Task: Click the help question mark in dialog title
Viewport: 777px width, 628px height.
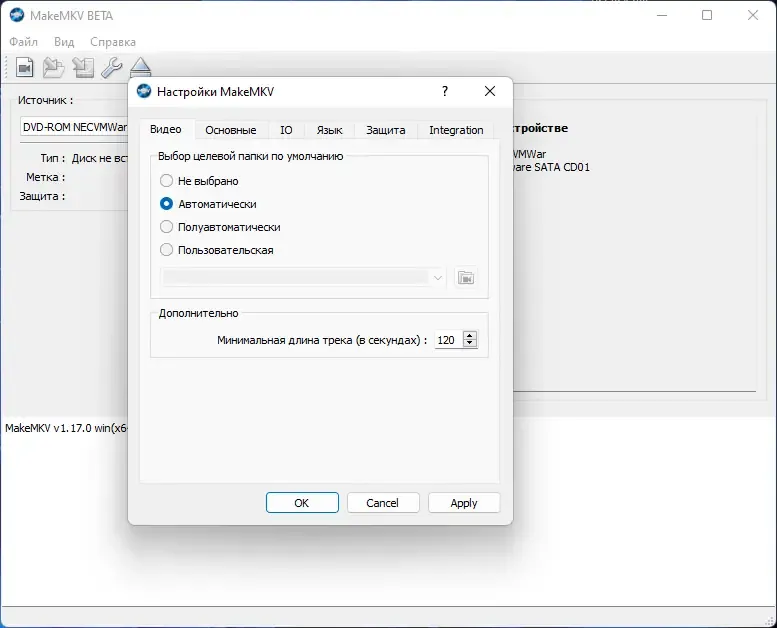Action: click(x=444, y=91)
